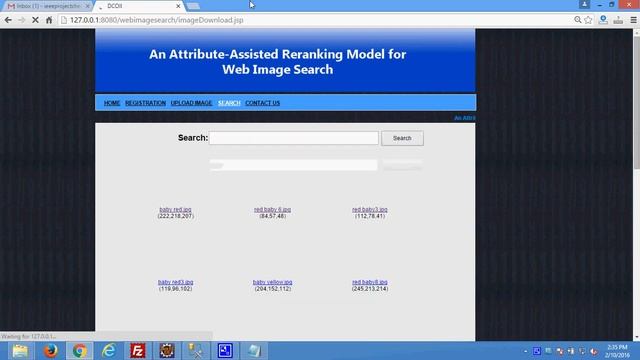Click the (84,57,48) color value text
640x360 pixels.
pyautogui.click(x=272, y=216)
